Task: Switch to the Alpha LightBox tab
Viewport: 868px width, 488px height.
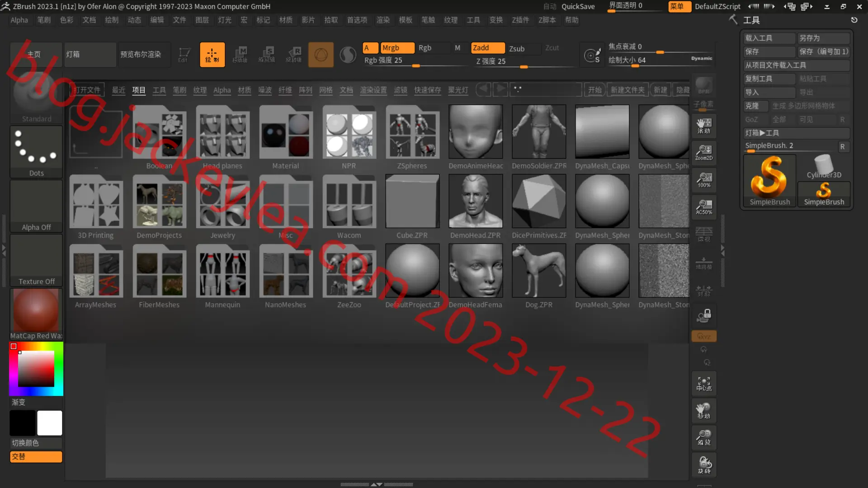Action: click(222, 90)
